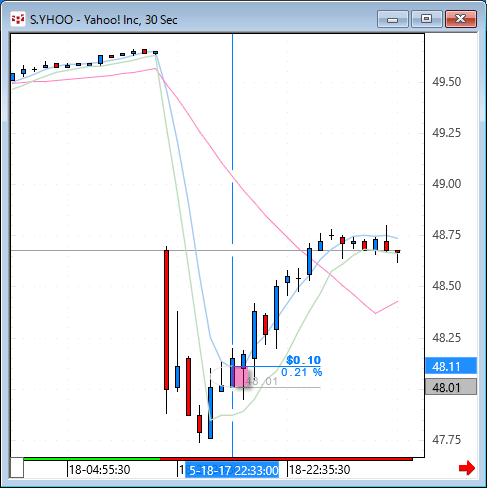Click the 47.75 price scale value
This screenshot has height=488, width=487.
pos(446,439)
